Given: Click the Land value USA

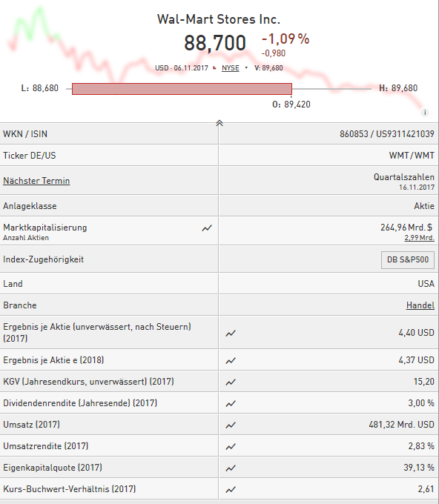Looking at the screenshot, I should pyautogui.click(x=426, y=283).
